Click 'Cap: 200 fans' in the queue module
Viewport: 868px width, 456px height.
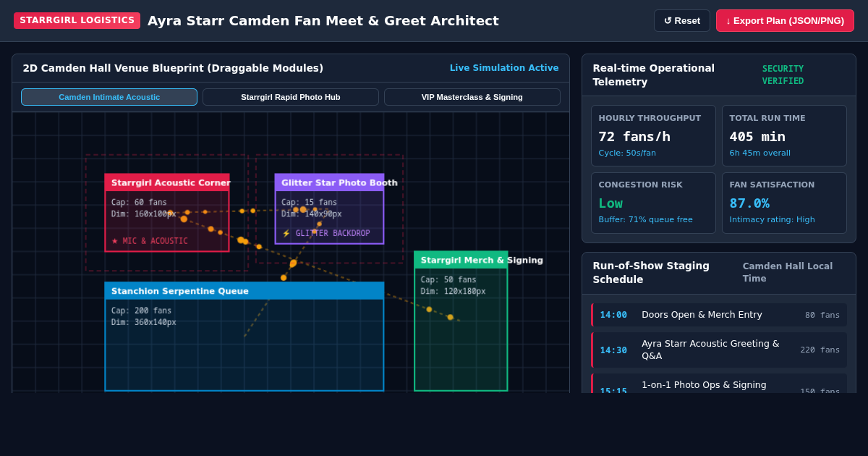142,311
